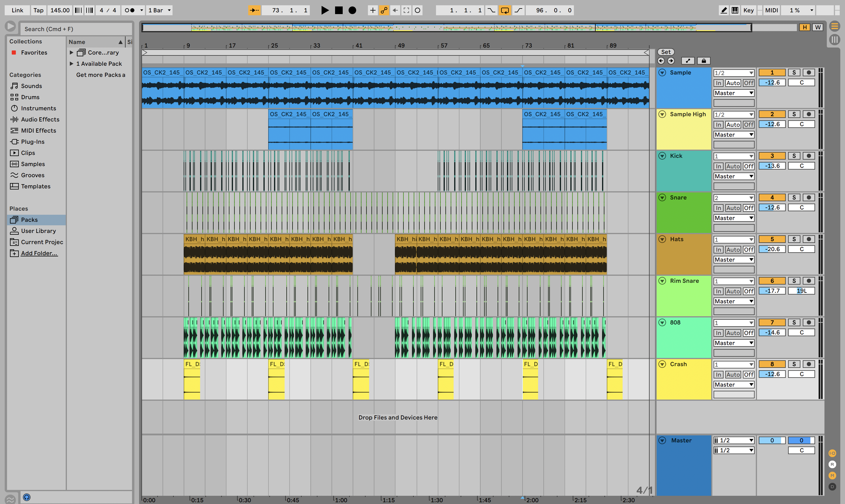This screenshot has width=845, height=504.
Task: Toggle Lock Envelopes icon
Action: coord(704,61)
